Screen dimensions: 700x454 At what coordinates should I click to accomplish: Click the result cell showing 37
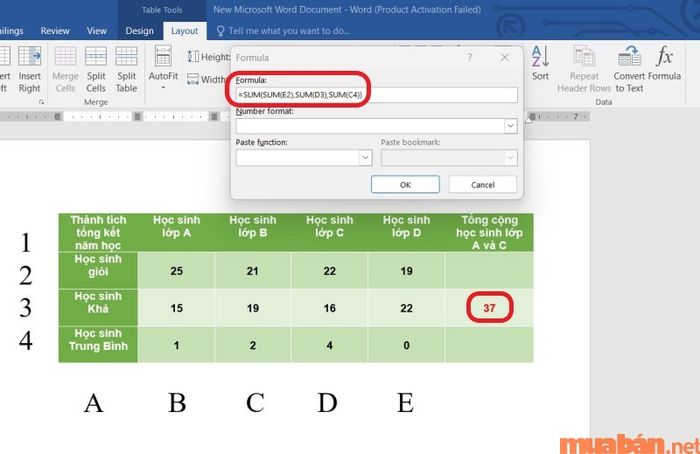(489, 308)
